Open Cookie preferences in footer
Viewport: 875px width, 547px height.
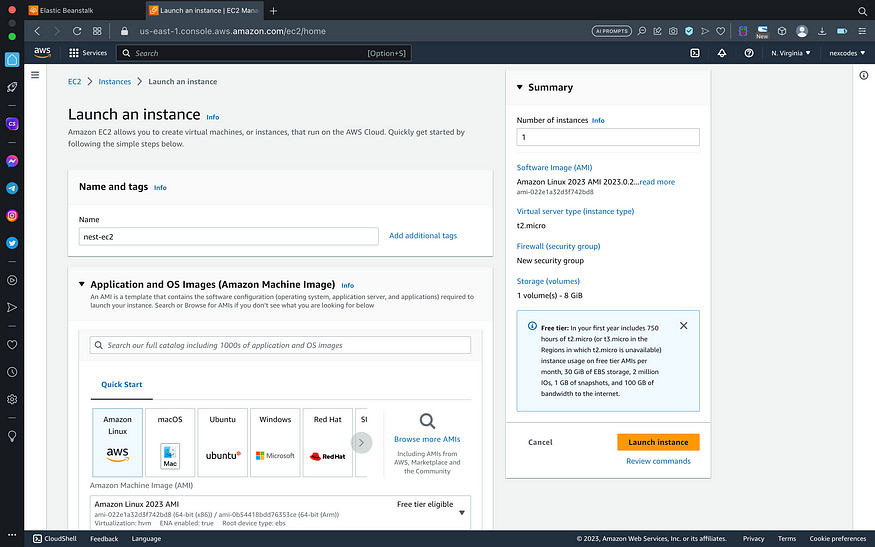pyautogui.click(x=838, y=539)
